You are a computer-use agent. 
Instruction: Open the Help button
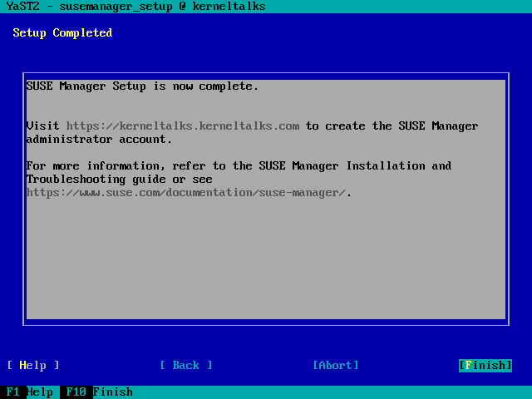33,366
